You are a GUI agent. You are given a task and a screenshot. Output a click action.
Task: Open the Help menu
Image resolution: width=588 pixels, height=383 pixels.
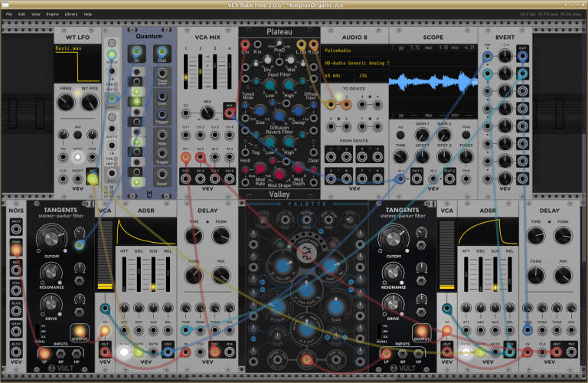tap(88, 15)
